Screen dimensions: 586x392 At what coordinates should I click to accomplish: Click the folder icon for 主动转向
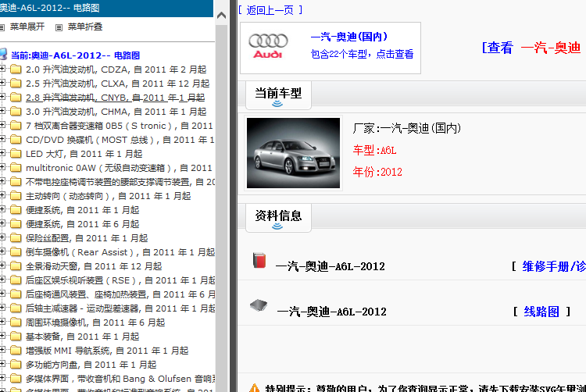click(16, 196)
